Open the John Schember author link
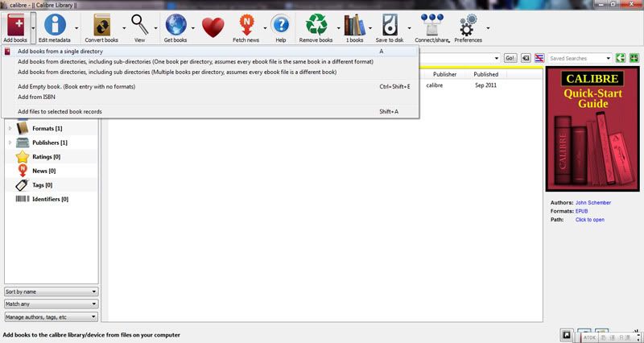The width and height of the screenshot is (644, 343). [x=593, y=203]
